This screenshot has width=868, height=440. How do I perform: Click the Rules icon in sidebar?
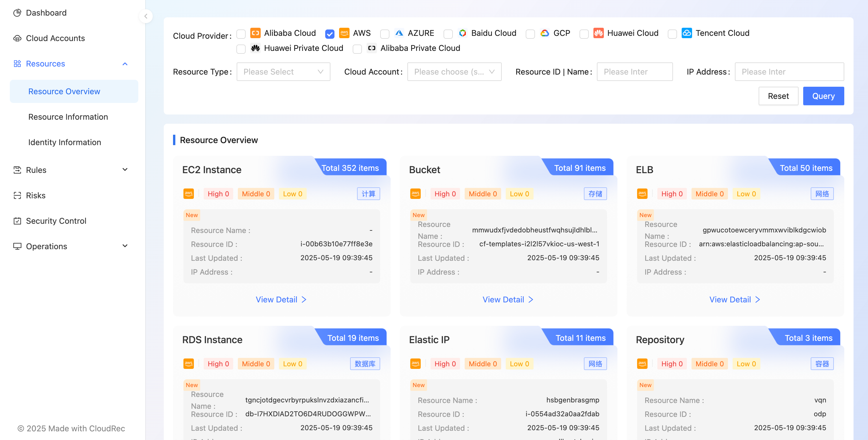(17, 170)
